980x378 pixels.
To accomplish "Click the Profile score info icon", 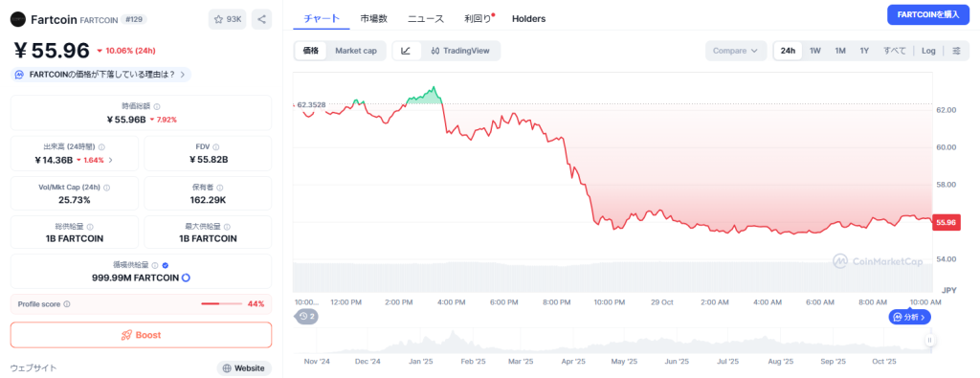I will [67, 304].
